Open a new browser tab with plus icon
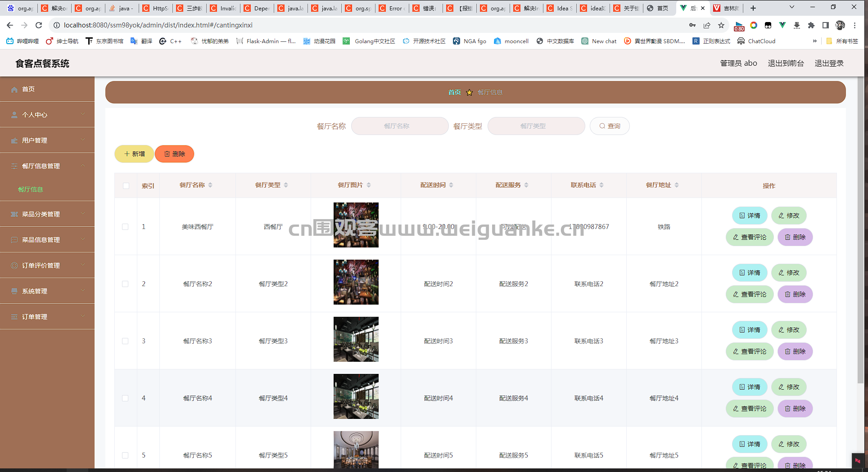 point(753,8)
